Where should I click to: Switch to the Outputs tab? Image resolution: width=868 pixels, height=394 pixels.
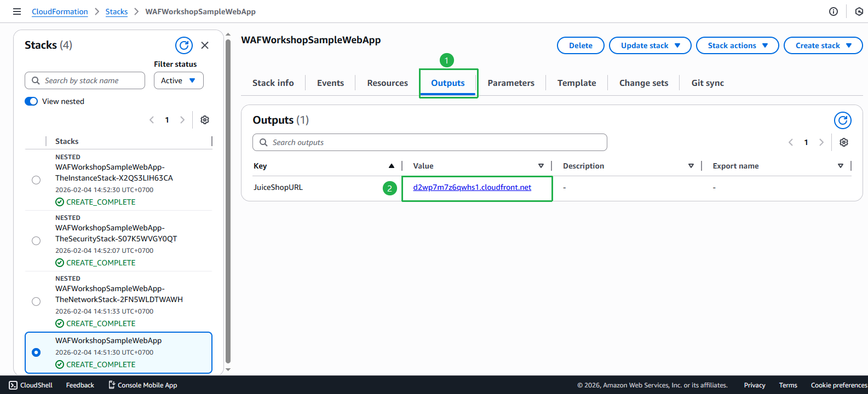point(448,83)
